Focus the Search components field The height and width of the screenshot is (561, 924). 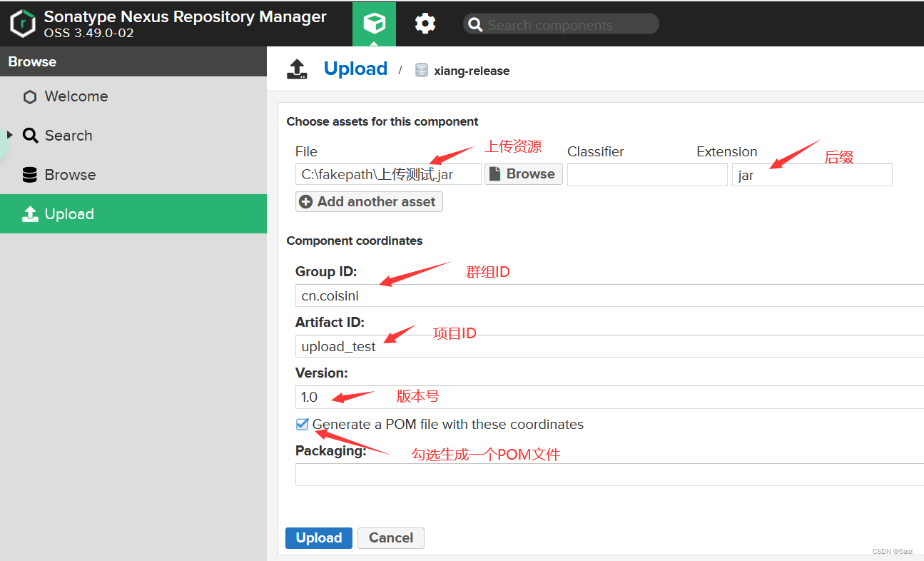click(561, 25)
